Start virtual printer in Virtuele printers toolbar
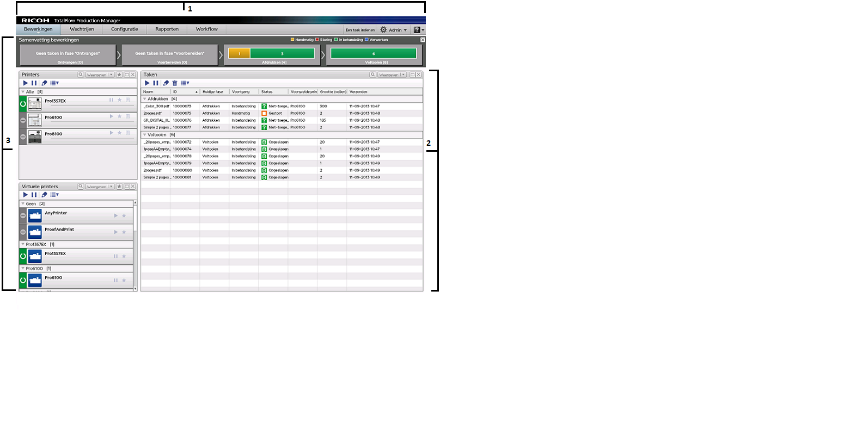This screenshot has height=421, width=868. point(25,195)
